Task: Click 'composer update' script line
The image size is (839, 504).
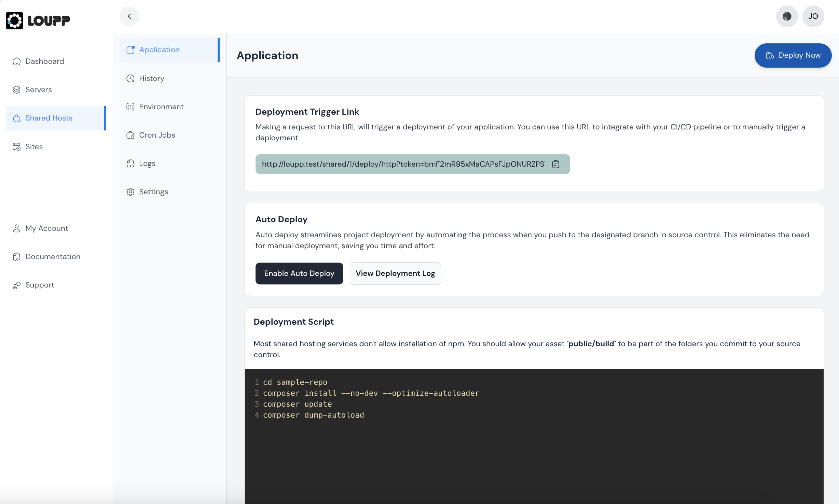Action: click(298, 404)
